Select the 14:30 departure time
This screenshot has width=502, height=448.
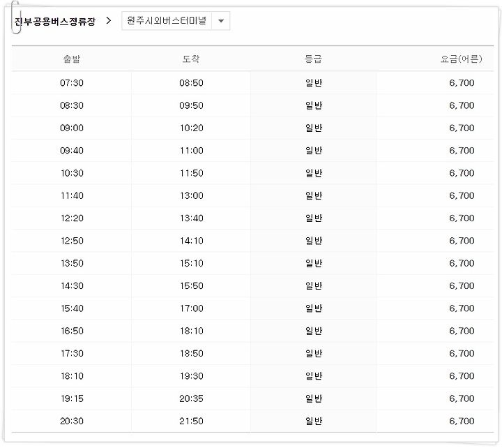pyautogui.click(x=72, y=286)
